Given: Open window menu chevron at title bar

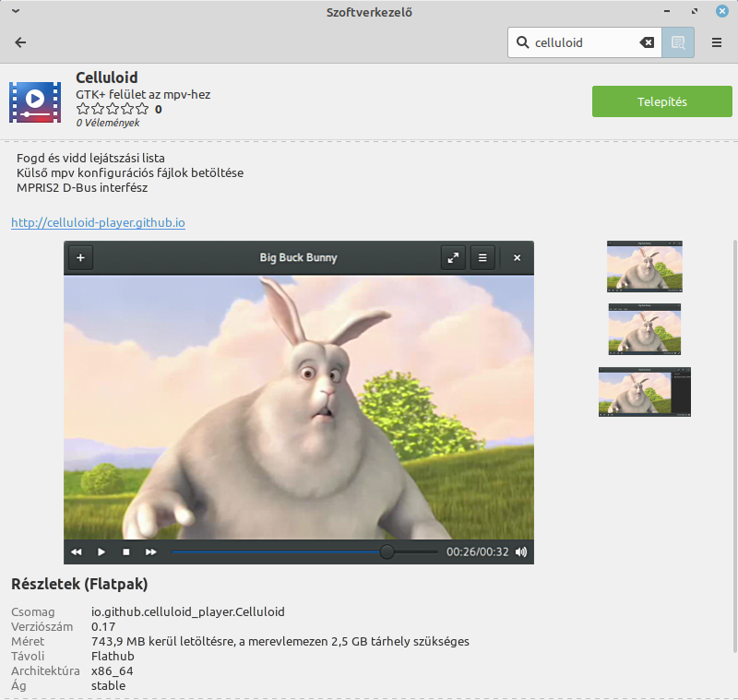Looking at the screenshot, I should 16,11.
